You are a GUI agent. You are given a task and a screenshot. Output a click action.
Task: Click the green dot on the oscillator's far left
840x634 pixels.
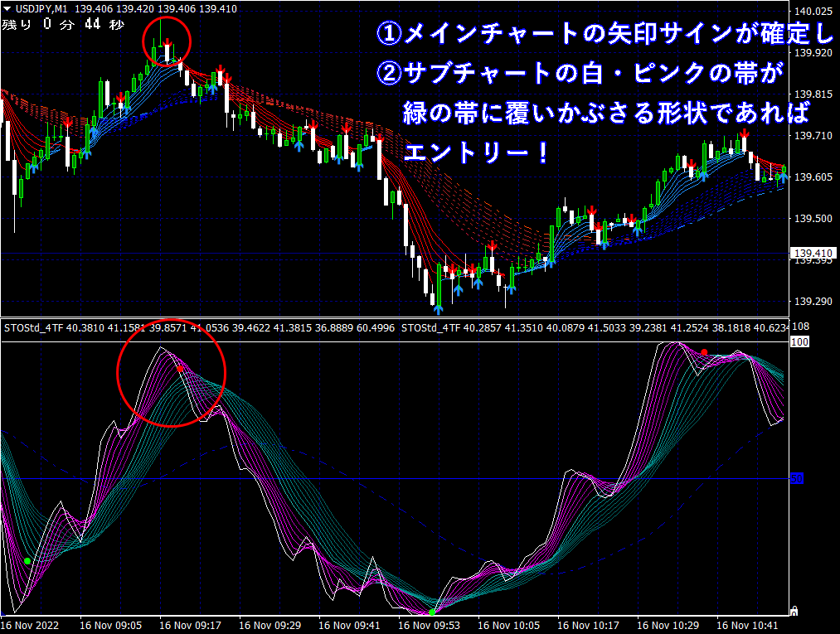[x=27, y=560]
